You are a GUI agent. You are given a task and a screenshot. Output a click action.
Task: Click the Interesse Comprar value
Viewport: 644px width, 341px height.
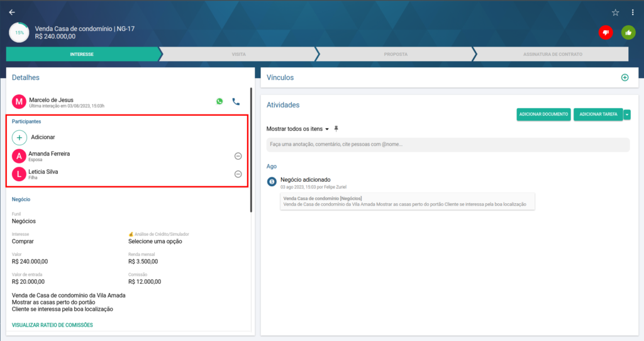click(23, 242)
